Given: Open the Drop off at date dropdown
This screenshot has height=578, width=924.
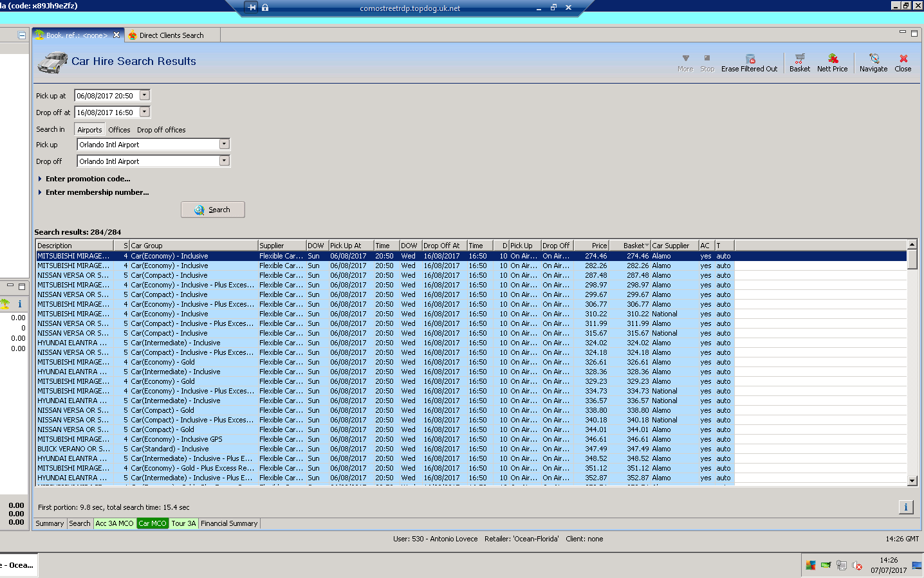Looking at the screenshot, I should pyautogui.click(x=144, y=112).
